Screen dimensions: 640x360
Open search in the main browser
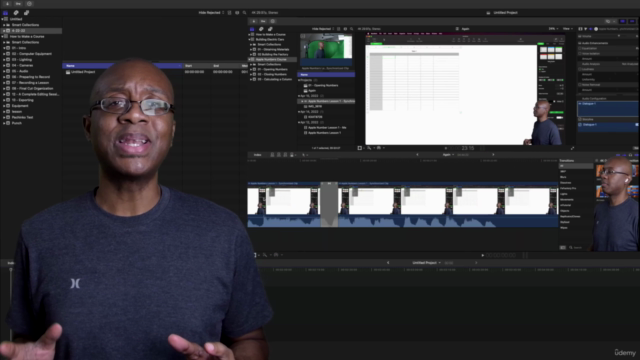pyautogui.click(x=244, y=13)
